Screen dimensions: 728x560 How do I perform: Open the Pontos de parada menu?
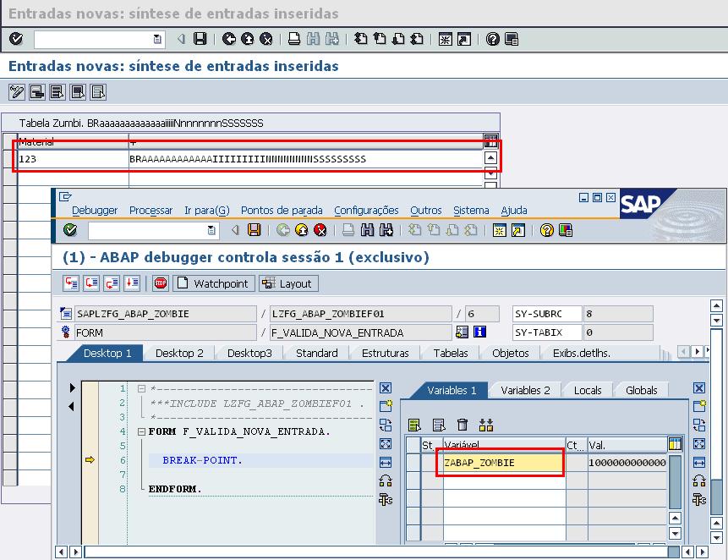282,210
